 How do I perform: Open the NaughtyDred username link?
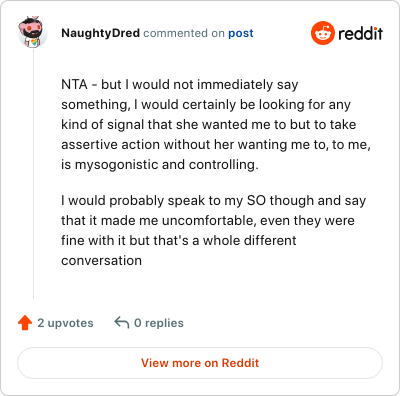click(100, 33)
